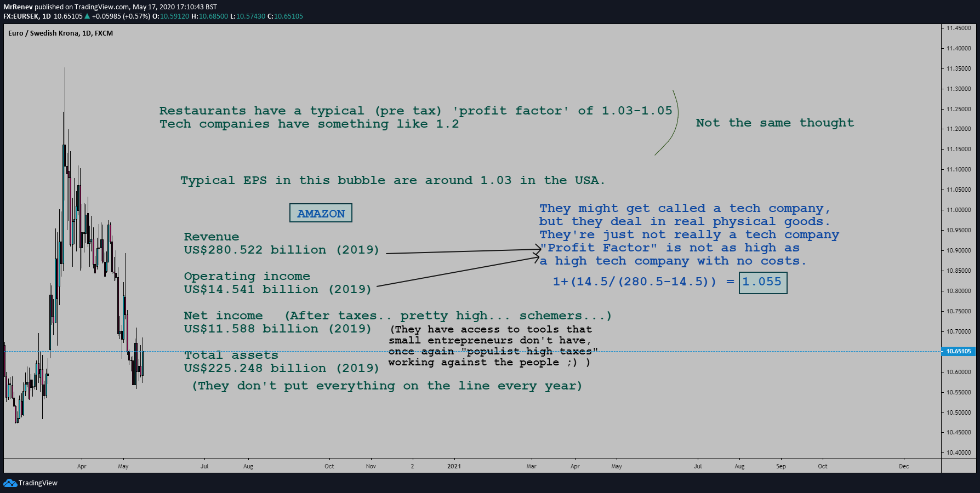The height and width of the screenshot is (493, 980).
Task: Click the Apr label nearest the candlesticks
Action: 82,466
